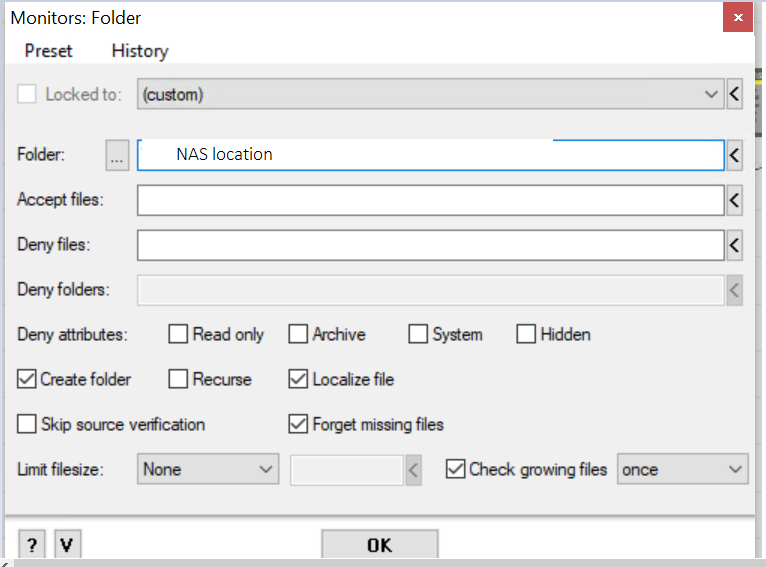Toggle the Locked to checkbox
Image resolution: width=766 pixels, height=567 pixels.
click(26, 94)
